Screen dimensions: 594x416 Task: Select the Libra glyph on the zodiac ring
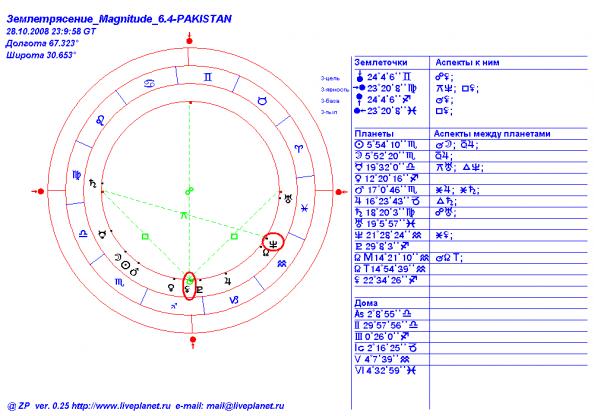(x=83, y=233)
